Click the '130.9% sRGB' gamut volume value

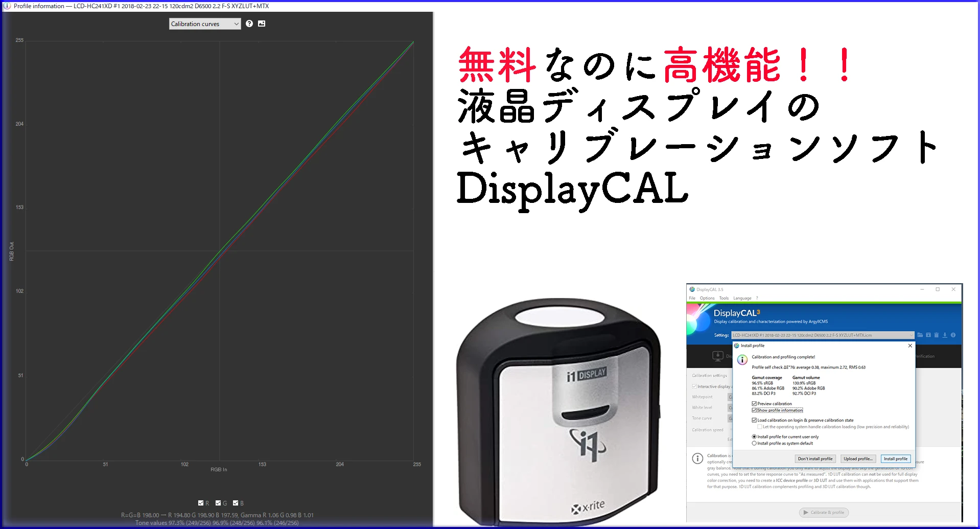804,383
